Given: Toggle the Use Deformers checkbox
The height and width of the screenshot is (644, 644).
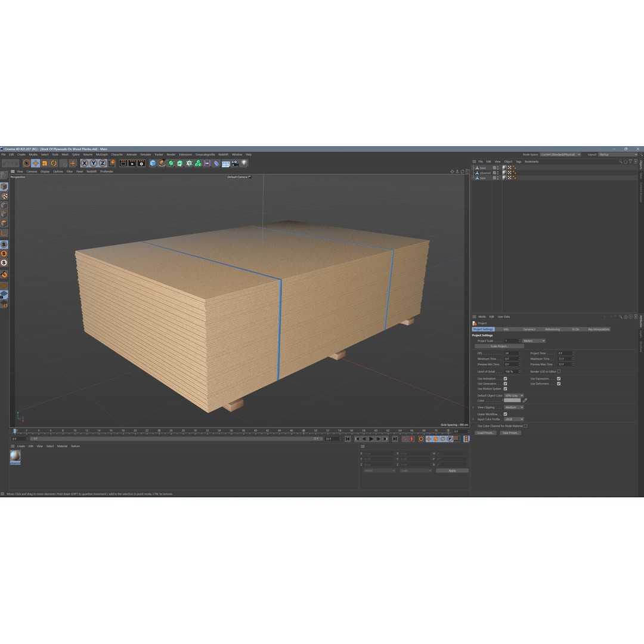Looking at the screenshot, I should pos(559,383).
